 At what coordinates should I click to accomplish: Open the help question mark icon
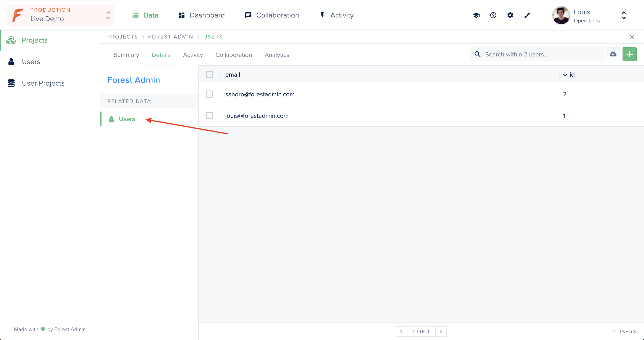tap(493, 15)
